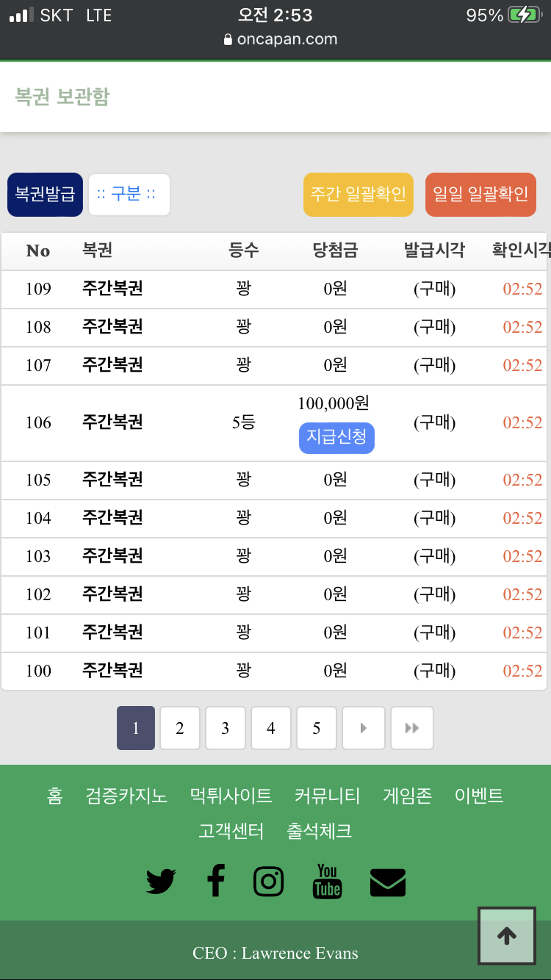Image resolution: width=551 pixels, height=980 pixels.
Task: Click the lock icon beside oncapan.com
Action: pyautogui.click(x=228, y=40)
